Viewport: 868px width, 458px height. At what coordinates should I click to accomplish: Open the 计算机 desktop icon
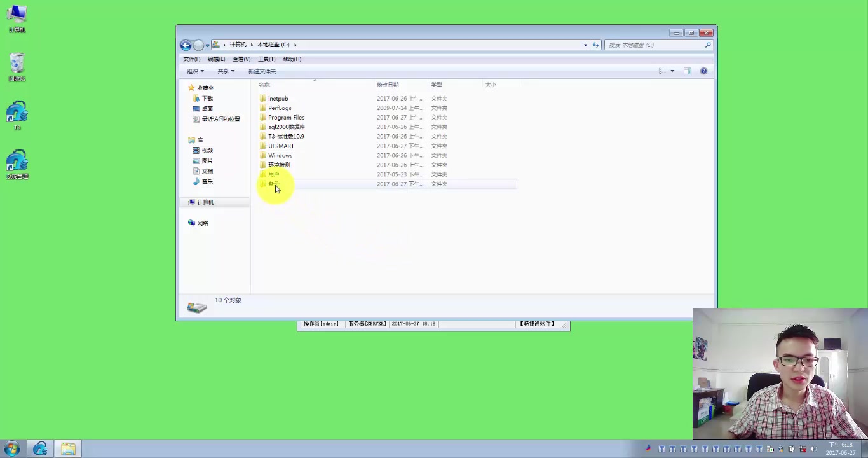17,18
